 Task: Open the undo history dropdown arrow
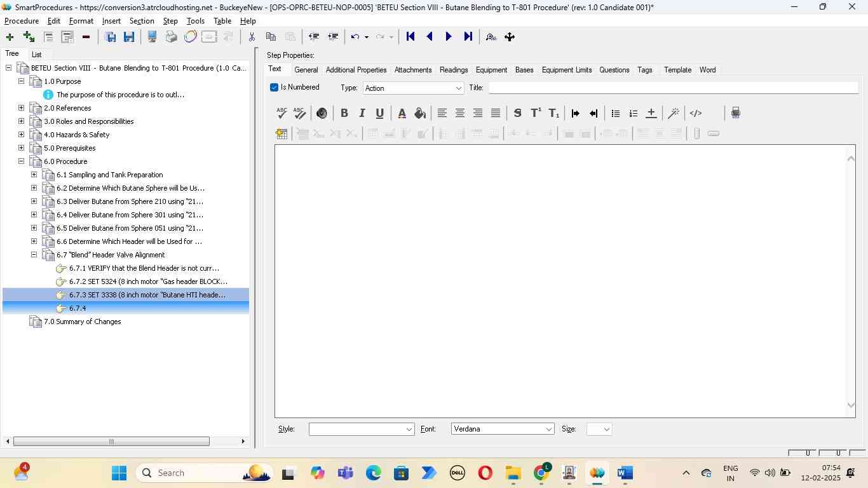367,37
